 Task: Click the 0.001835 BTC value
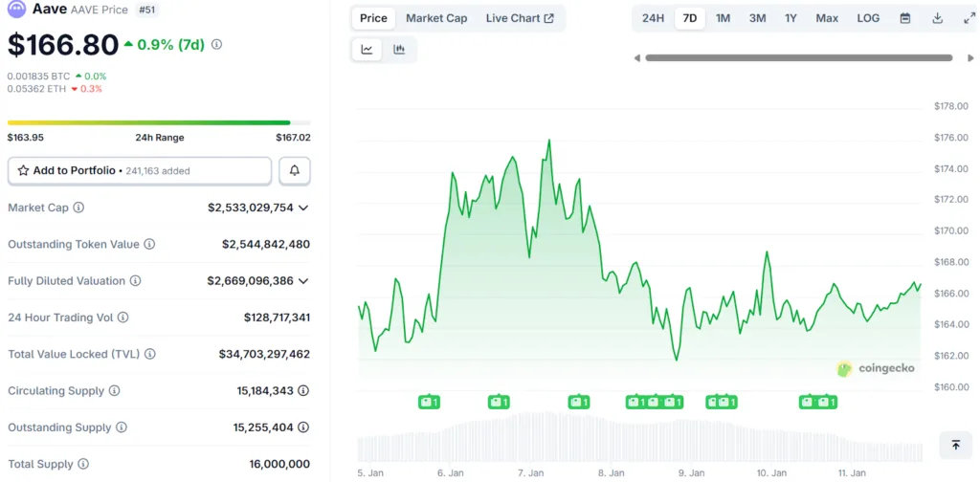pos(38,77)
